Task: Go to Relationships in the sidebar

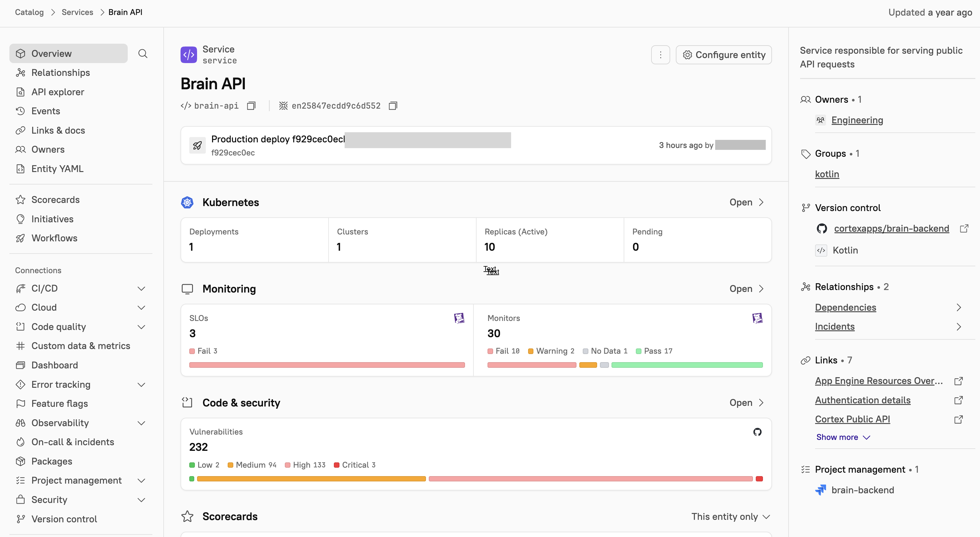Action: 61,73
